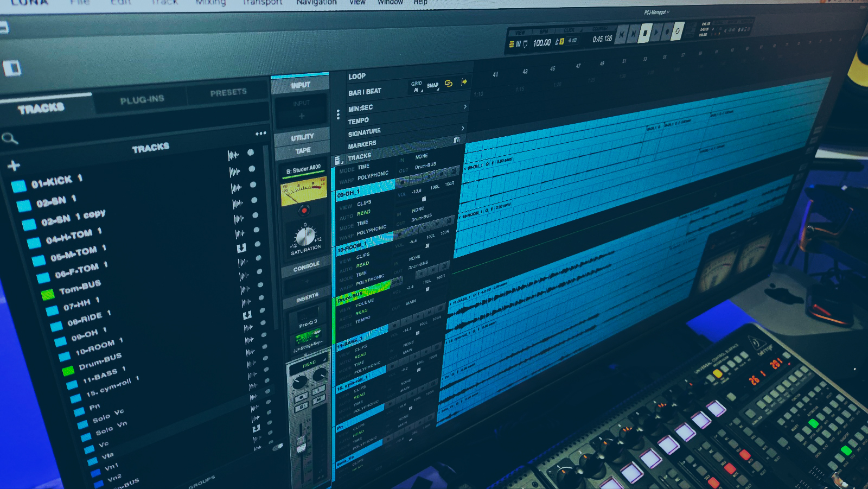The image size is (868, 489).
Task: Toggle the red Studer A800 tape power button
Action: pos(304,210)
